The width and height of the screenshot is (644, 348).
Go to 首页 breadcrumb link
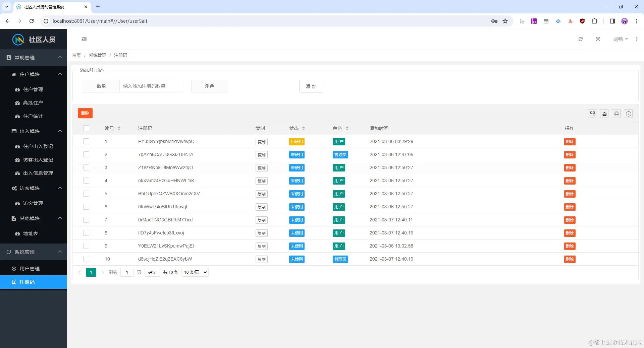click(76, 55)
